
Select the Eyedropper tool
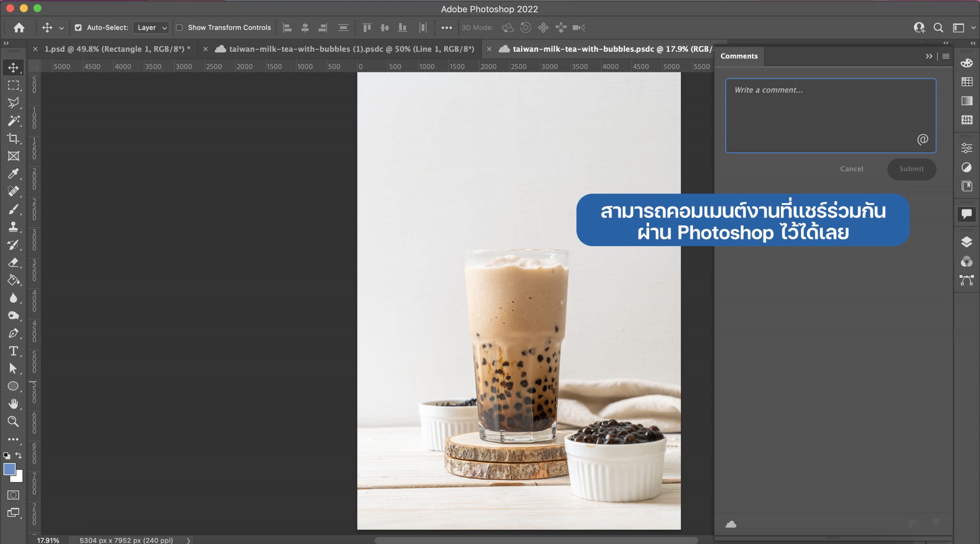(x=13, y=174)
